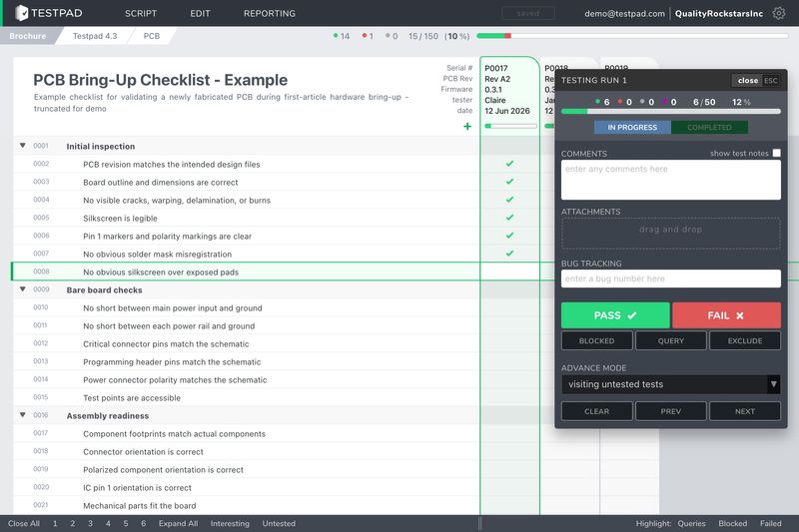Select 'Mechanical parts fit the board' row
799x532 pixels.
tap(246, 505)
